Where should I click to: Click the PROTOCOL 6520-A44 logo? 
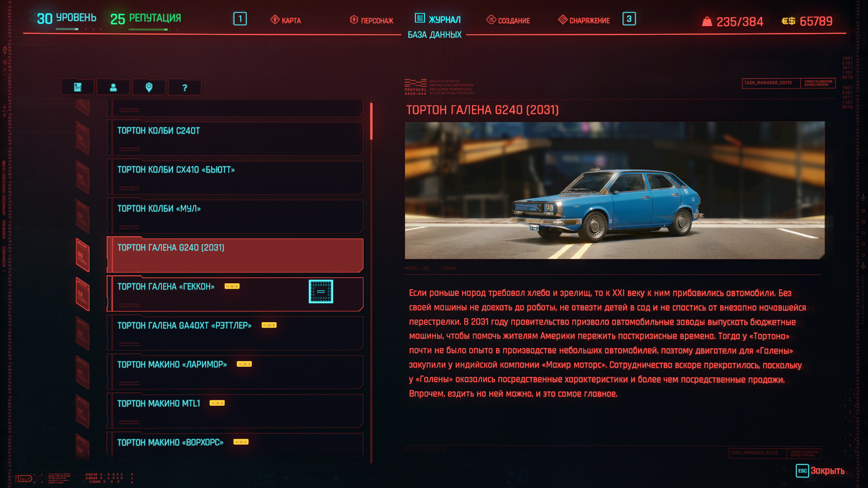[x=415, y=87]
